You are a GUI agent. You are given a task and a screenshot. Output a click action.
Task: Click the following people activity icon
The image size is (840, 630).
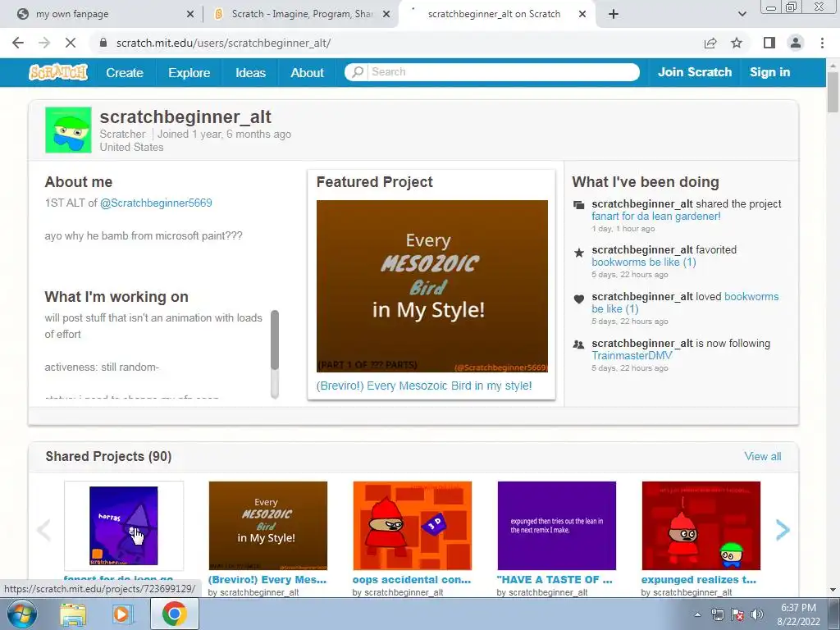click(578, 345)
